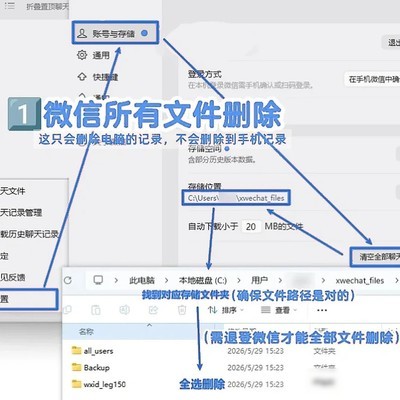Choose 天记录管理 in the popup menu
400x400 pixels.
pyautogui.click(x=21, y=212)
